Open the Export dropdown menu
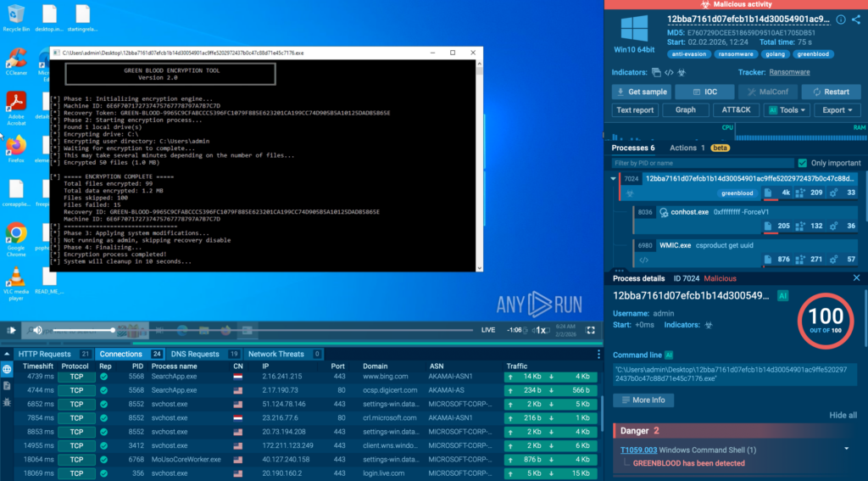 coord(838,110)
